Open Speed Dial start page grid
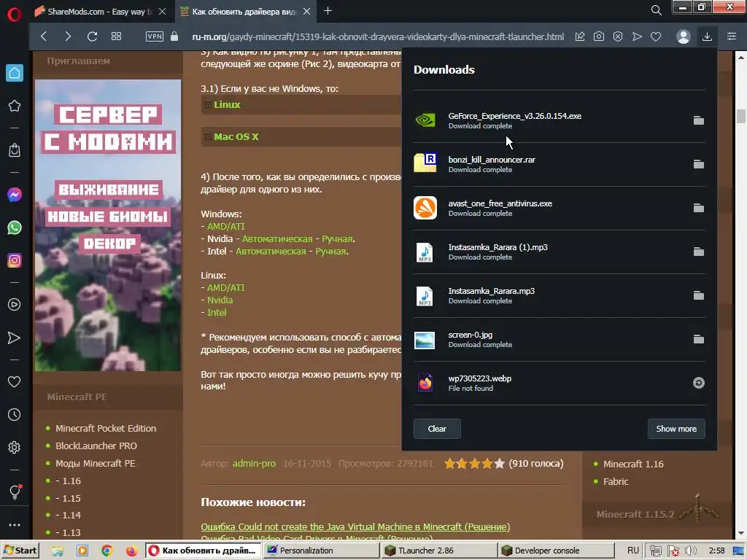The height and width of the screenshot is (560, 747). (x=116, y=36)
